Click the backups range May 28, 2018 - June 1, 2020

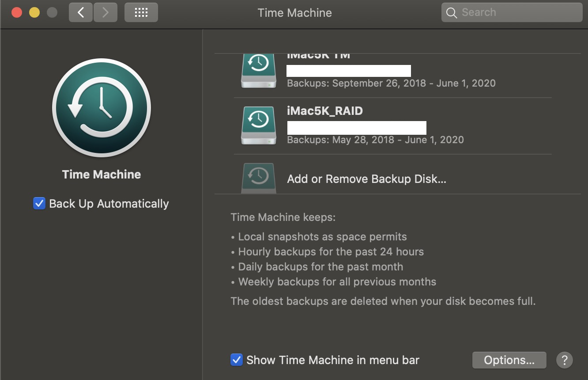point(375,140)
